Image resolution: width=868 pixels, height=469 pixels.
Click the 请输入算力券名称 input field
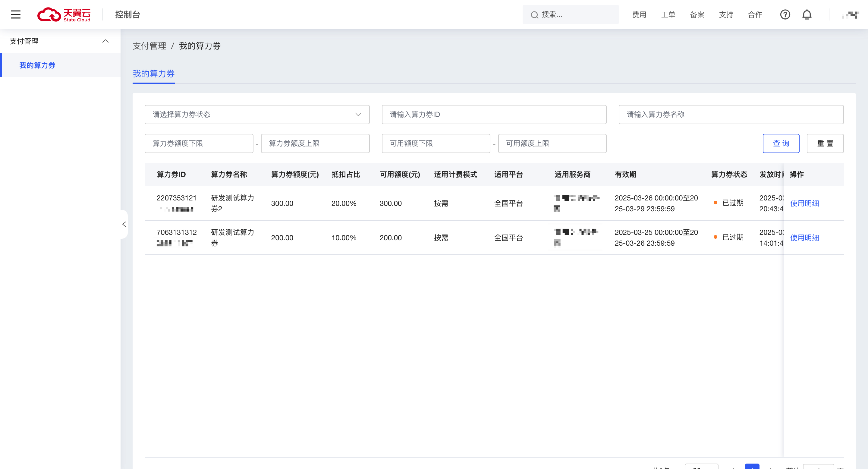point(731,115)
